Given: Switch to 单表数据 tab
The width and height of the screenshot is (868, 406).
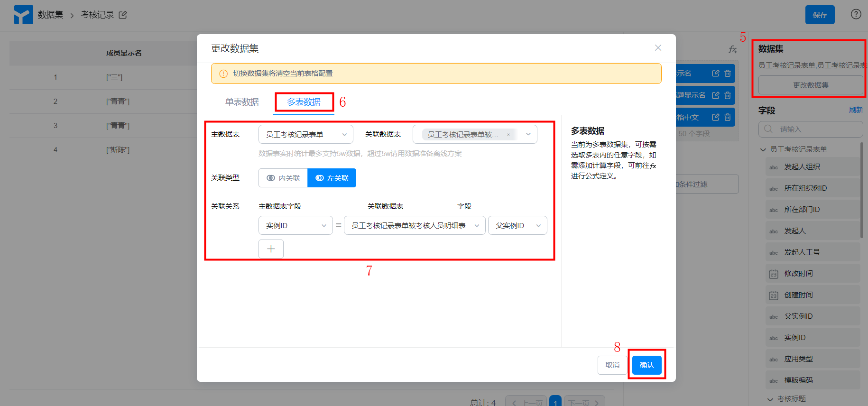Looking at the screenshot, I should click(242, 102).
